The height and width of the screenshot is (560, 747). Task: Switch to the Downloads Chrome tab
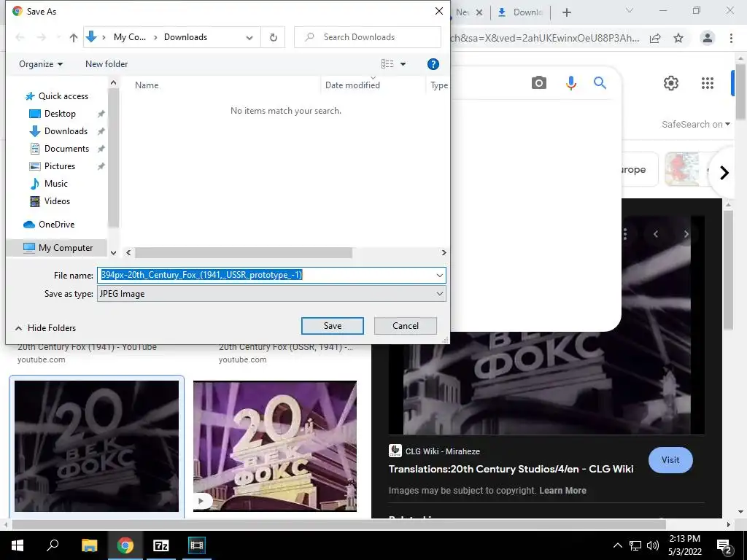click(520, 12)
